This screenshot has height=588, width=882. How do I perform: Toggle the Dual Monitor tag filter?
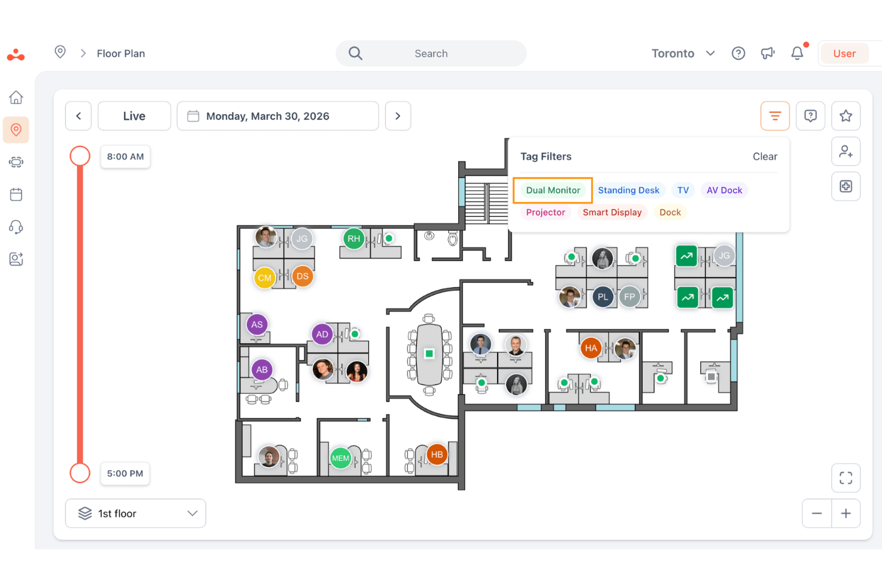(553, 191)
